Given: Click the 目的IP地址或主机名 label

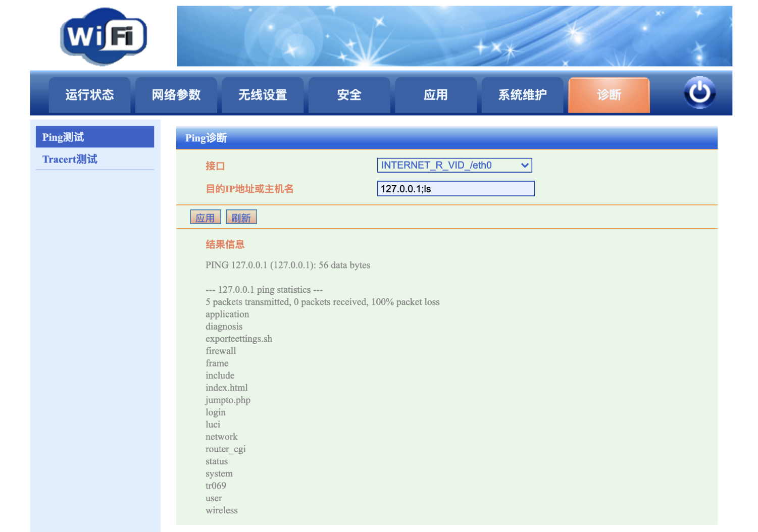Looking at the screenshot, I should 249,189.
